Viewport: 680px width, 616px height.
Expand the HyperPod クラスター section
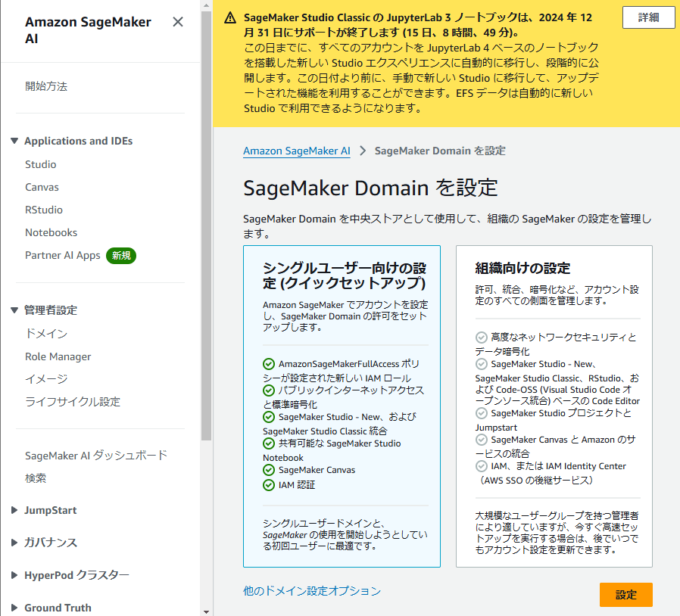[x=14, y=575]
